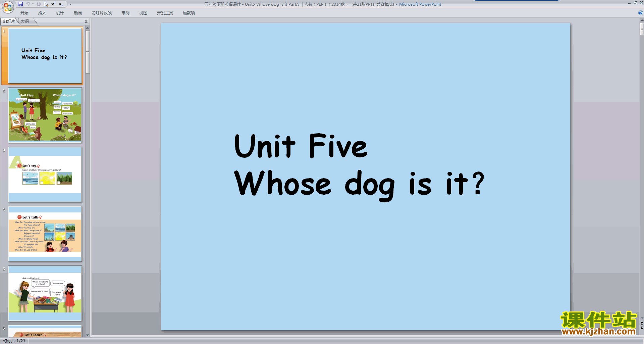Click the 幻灯片 1/23 status bar indicator

pos(14,341)
